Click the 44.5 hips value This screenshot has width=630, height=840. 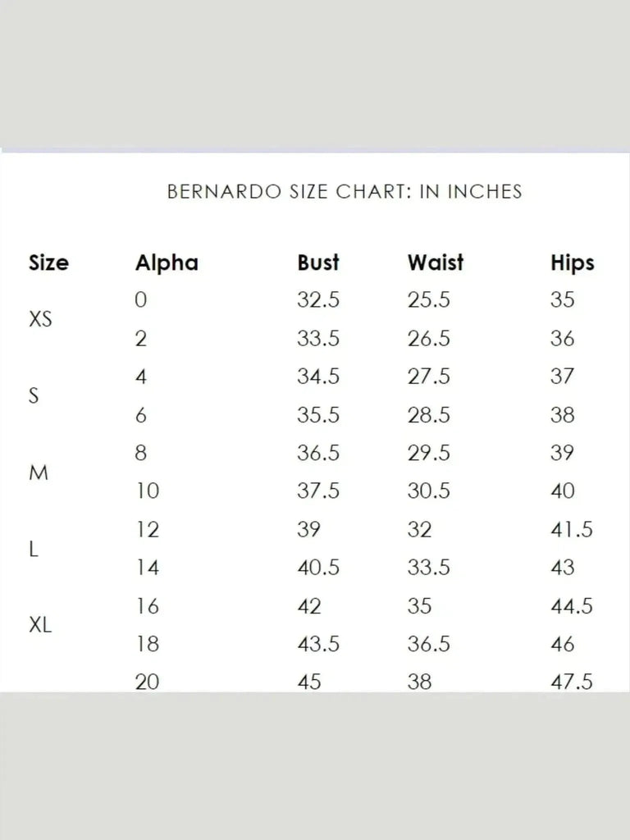[572, 606]
